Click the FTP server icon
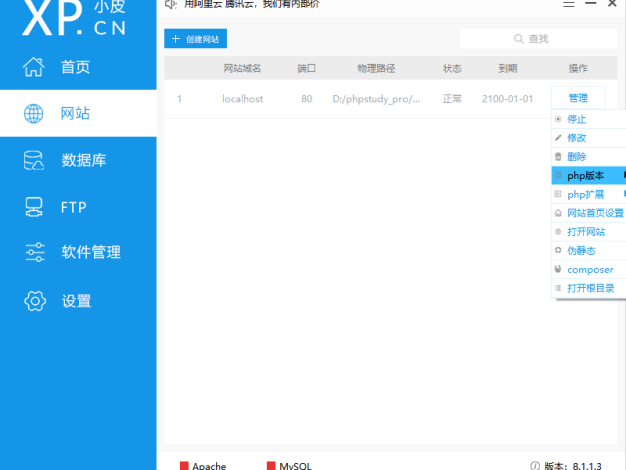The image size is (626, 470). [x=34, y=207]
